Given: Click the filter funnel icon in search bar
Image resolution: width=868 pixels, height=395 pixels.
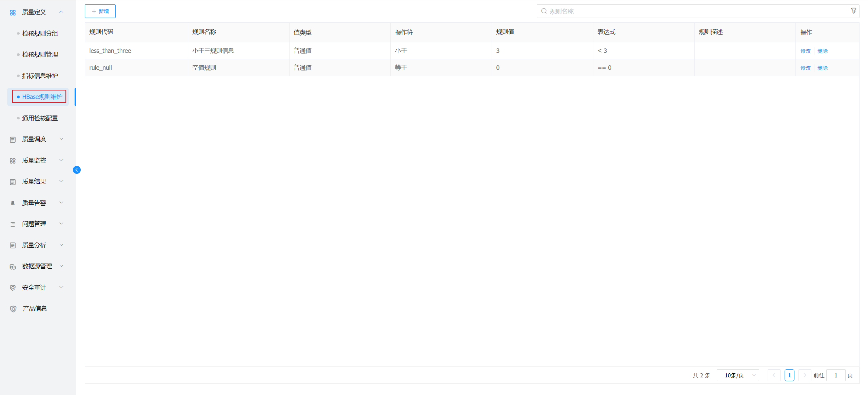Looking at the screenshot, I should click(x=853, y=11).
